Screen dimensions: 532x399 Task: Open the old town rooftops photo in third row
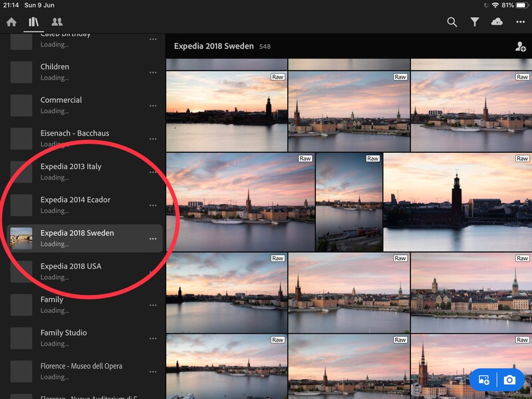[x=471, y=293]
